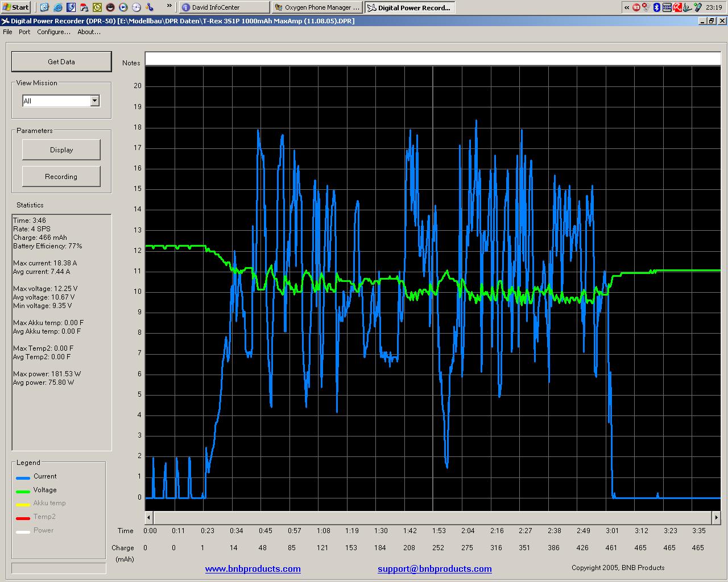Expand hidden system tray icons
This screenshot has width=728, height=582.
pos(627,7)
